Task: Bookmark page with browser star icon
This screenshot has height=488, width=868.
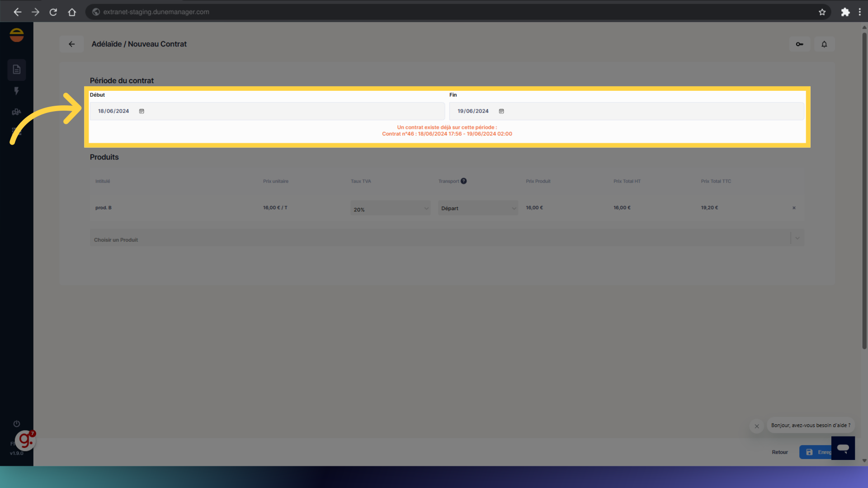Action: pyautogui.click(x=822, y=12)
